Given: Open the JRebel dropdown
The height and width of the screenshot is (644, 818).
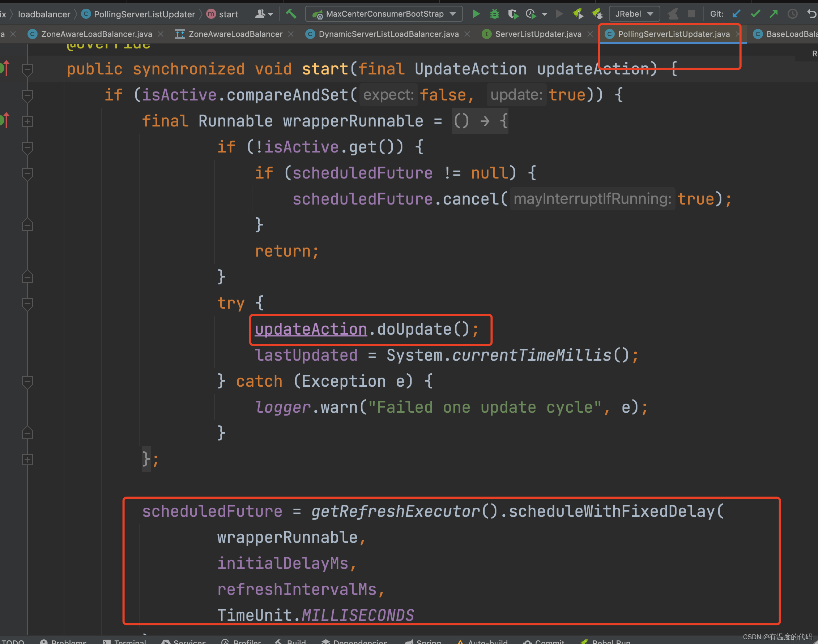Looking at the screenshot, I should [x=650, y=14].
